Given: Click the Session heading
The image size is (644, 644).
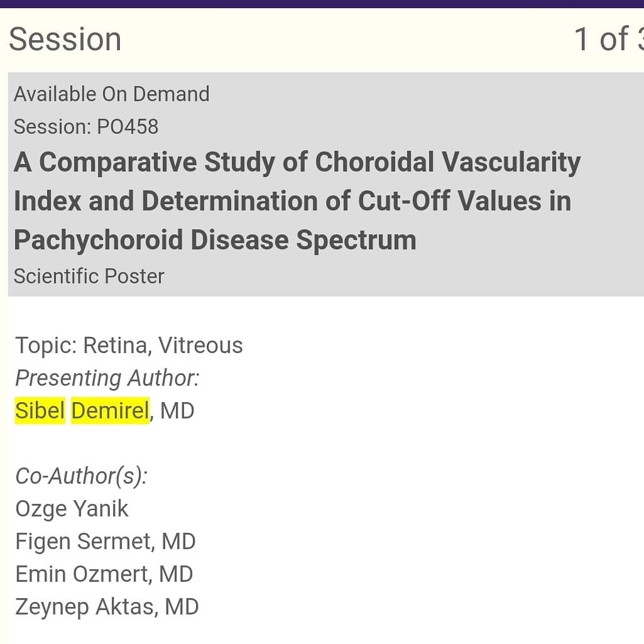Looking at the screenshot, I should 65,40.
